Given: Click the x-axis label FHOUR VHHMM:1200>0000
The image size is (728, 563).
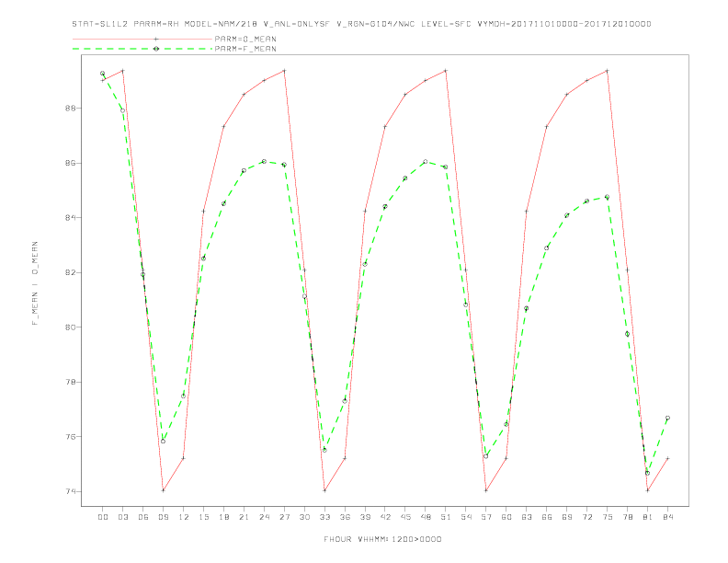Looking at the screenshot, I should pyautogui.click(x=382, y=539).
